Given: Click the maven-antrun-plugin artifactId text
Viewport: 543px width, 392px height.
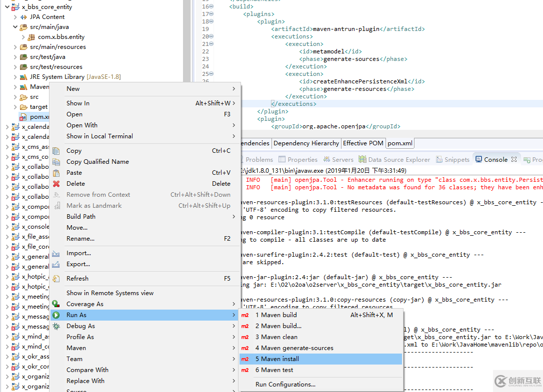Looking at the screenshot, I should click(345, 29).
